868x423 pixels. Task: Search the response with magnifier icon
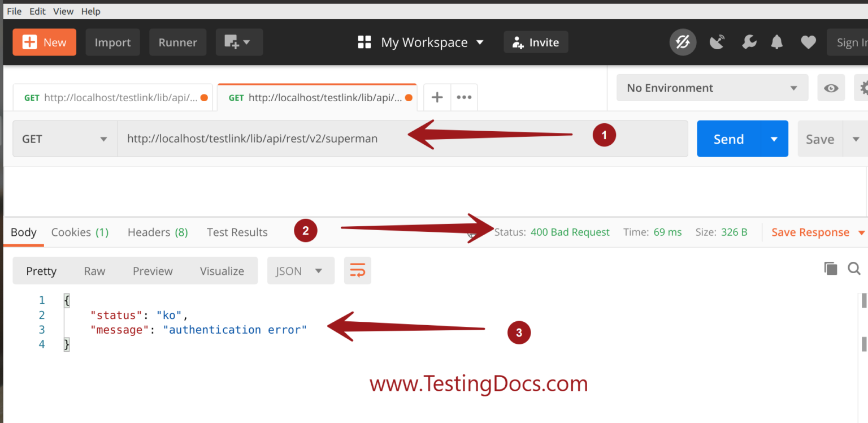coord(854,268)
